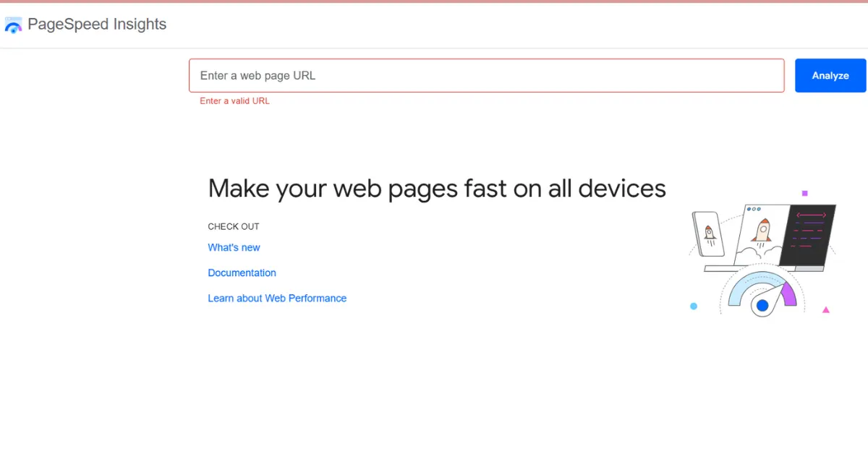The height and width of the screenshot is (454, 868).
Task: Select the rocket icon on the monitor illustration
Action: click(x=762, y=231)
